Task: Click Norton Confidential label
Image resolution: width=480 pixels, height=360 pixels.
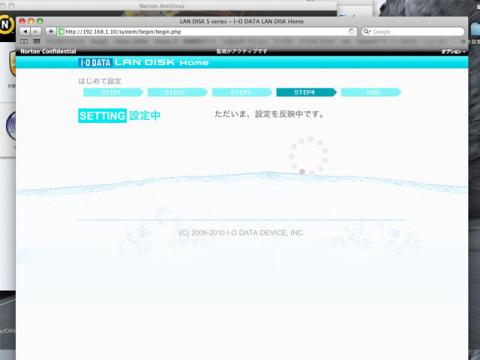Action: coord(48,51)
